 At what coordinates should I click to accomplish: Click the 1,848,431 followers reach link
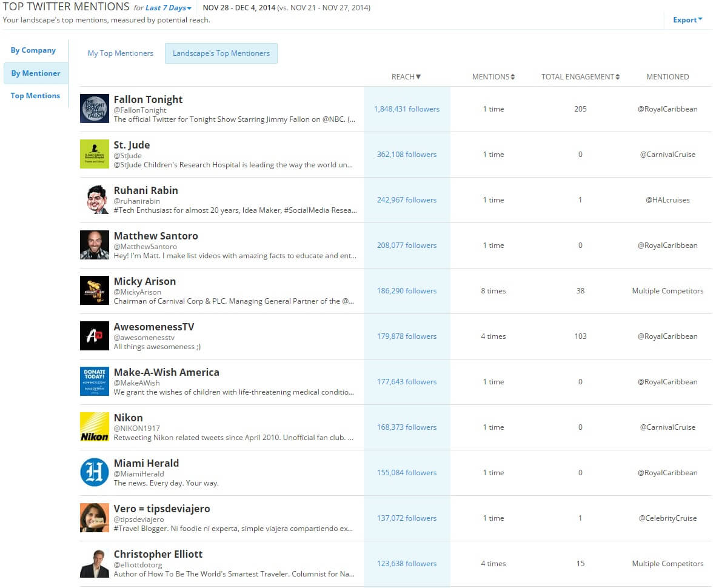click(x=407, y=109)
